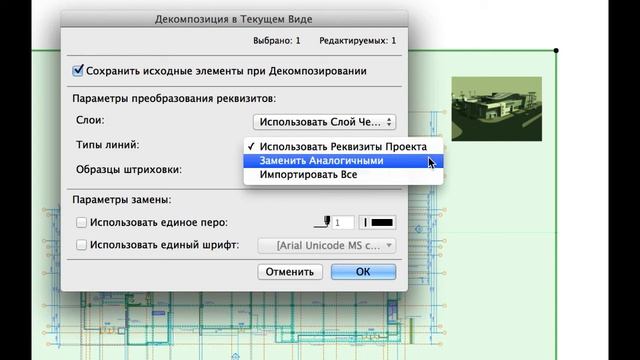
Task: Click the pen number field showing 1
Action: (x=343, y=223)
